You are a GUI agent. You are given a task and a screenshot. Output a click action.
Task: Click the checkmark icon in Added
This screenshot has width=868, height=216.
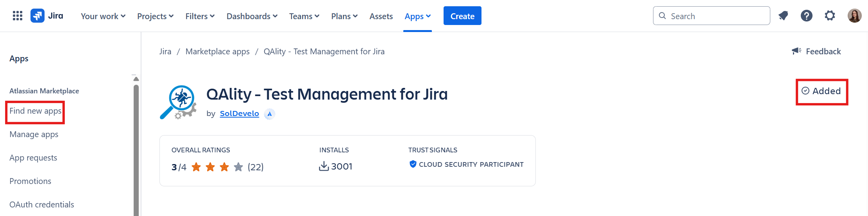[805, 91]
